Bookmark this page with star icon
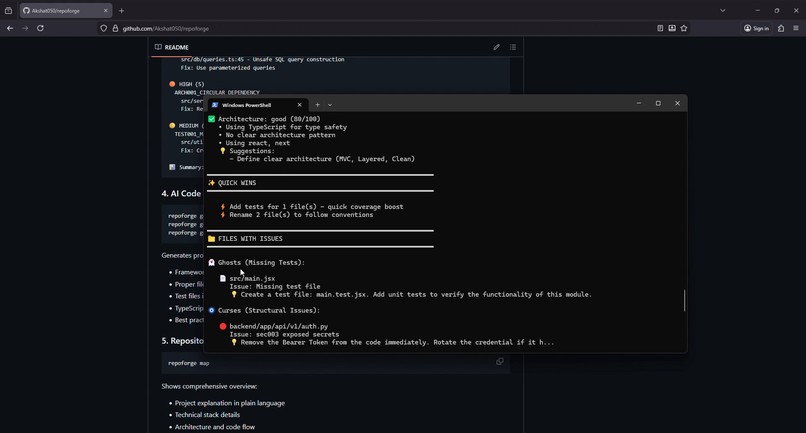This screenshot has height=433, width=806. tap(684, 28)
